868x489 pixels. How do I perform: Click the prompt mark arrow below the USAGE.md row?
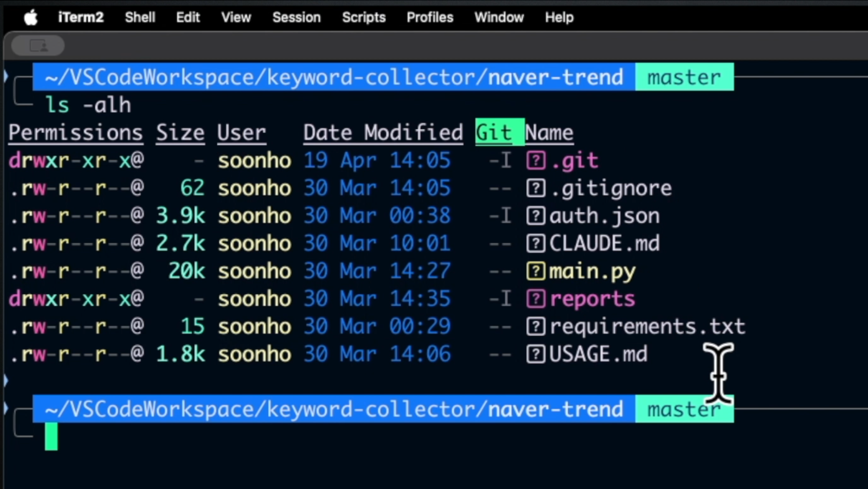(x=6, y=380)
